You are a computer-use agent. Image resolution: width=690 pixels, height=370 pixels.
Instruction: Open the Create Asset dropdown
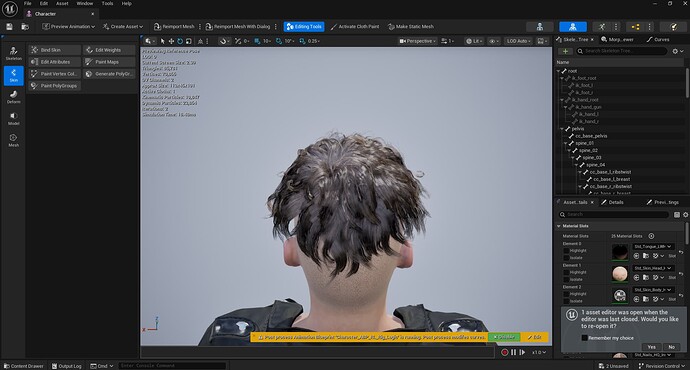(123, 27)
